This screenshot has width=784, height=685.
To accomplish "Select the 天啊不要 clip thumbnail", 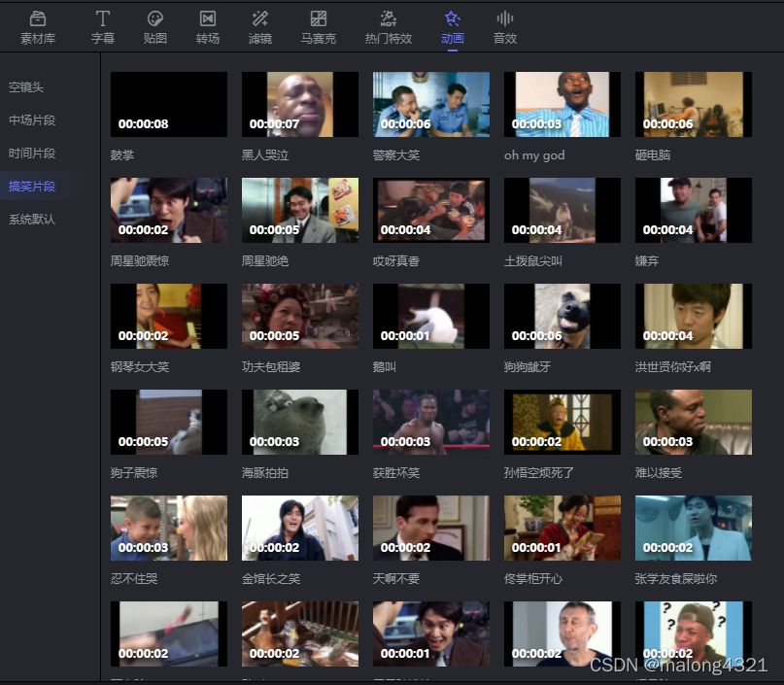I will click(431, 528).
